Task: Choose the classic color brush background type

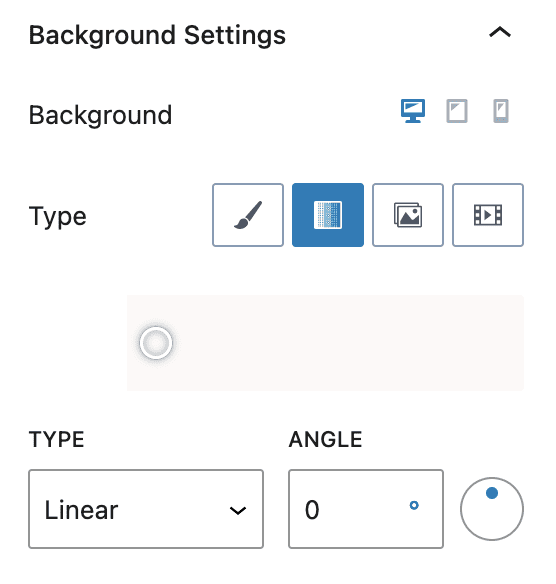Action: 248,215
